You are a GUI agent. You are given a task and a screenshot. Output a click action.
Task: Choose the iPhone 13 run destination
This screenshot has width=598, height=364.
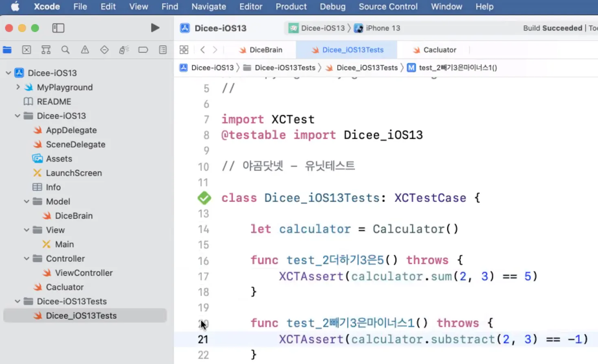pos(377,28)
